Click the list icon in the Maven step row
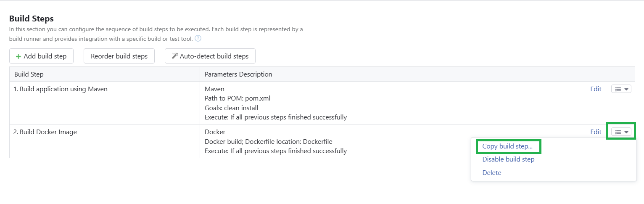Viewport: 644px width, 204px height. pos(618,89)
